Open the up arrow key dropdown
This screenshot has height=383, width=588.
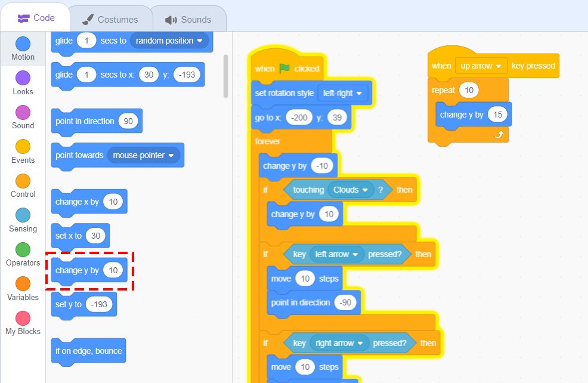pos(481,66)
